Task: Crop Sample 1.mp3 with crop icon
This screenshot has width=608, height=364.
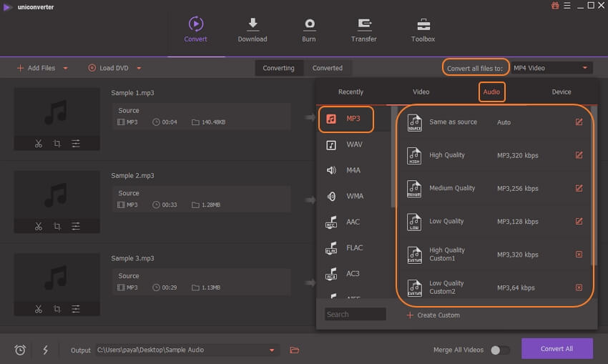Action: tap(57, 144)
